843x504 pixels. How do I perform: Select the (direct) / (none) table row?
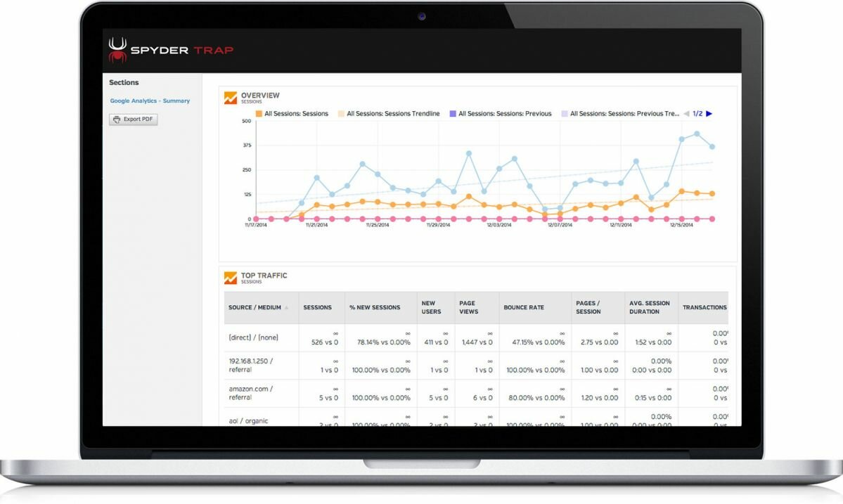tap(476, 337)
